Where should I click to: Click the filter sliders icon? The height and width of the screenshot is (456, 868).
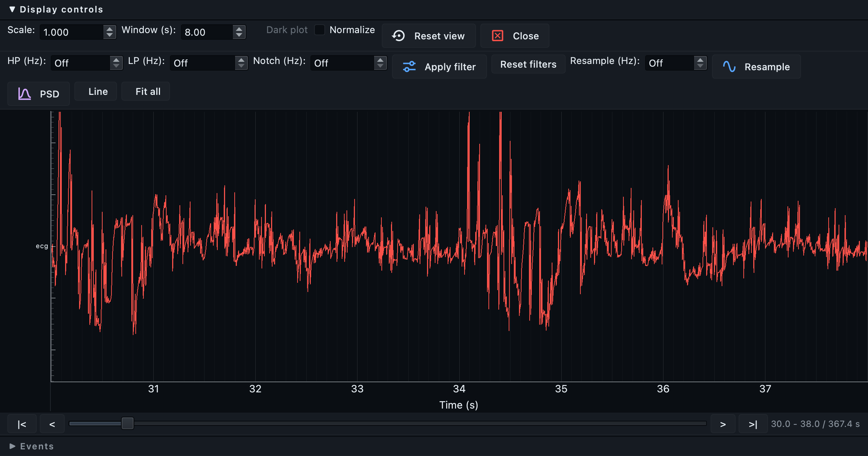(x=409, y=67)
